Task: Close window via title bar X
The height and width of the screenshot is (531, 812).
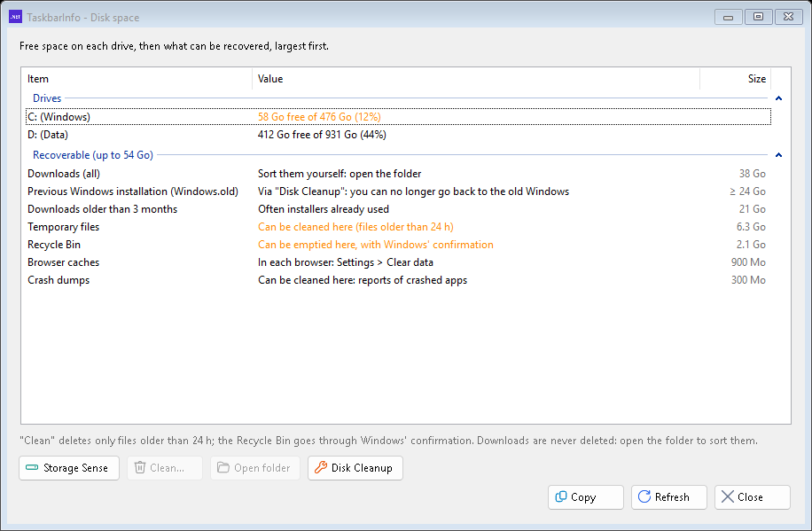Action: point(789,17)
